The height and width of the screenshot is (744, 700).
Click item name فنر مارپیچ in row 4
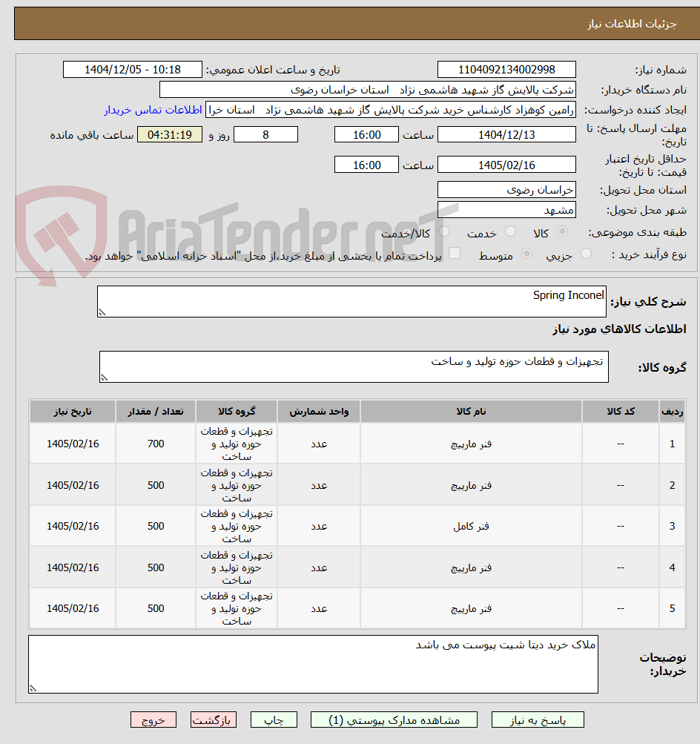tap(471, 567)
